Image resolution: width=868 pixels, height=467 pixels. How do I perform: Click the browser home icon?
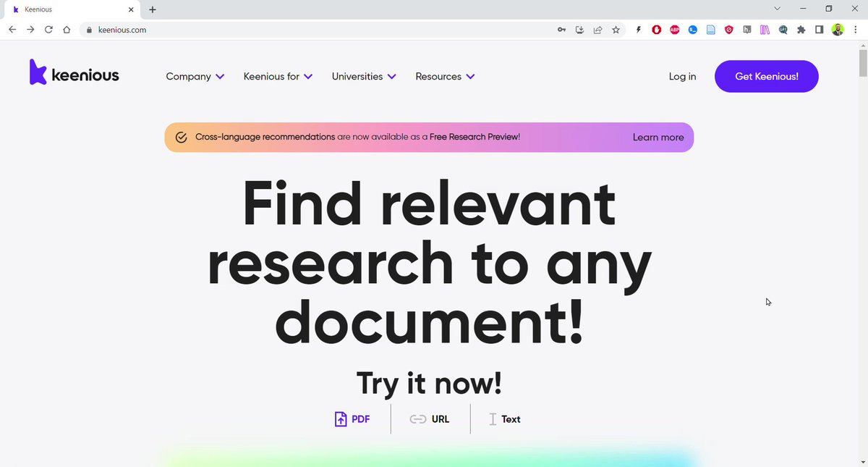tap(67, 30)
